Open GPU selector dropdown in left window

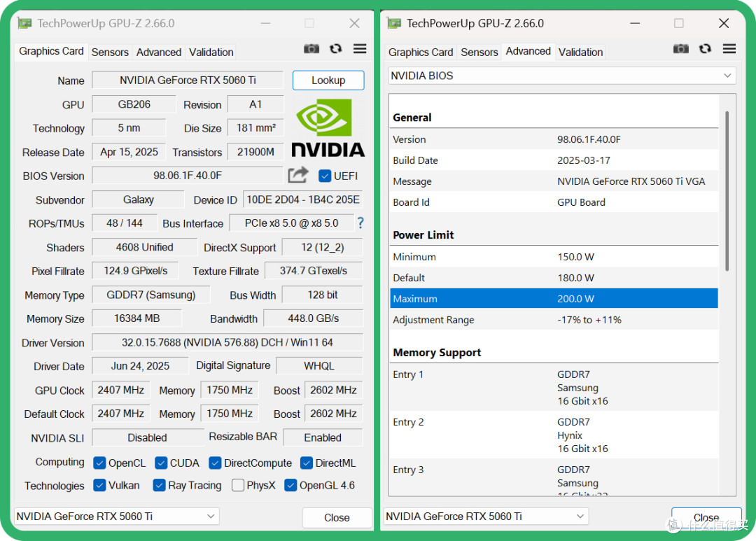[117, 517]
